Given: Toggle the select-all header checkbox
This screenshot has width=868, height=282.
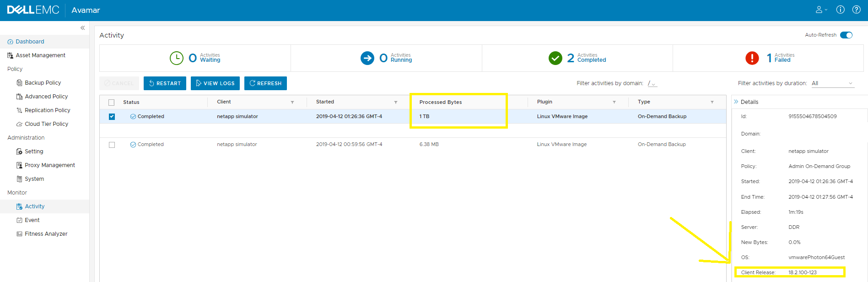Looking at the screenshot, I should [x=112, y=103].
